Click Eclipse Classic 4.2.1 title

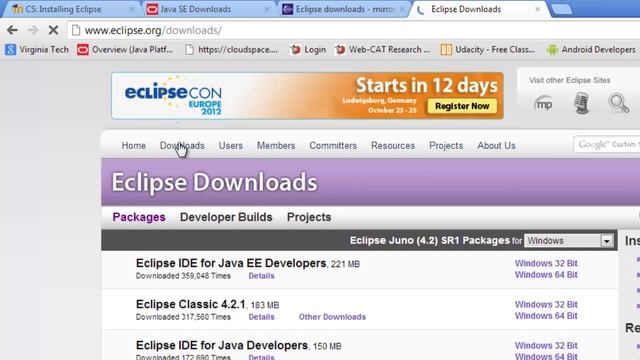[x=191, y=304]
